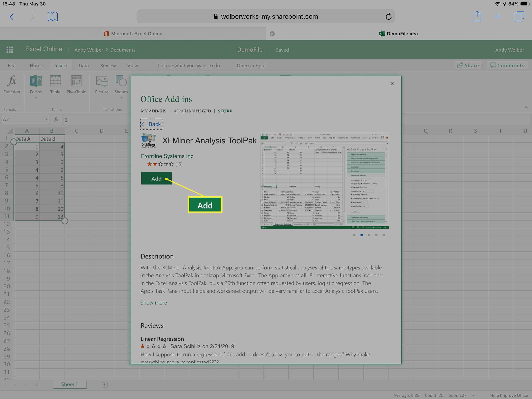532x399 pixels.
Task: Switch to the Review ribbon tab
Action: (x=108, y=65)
